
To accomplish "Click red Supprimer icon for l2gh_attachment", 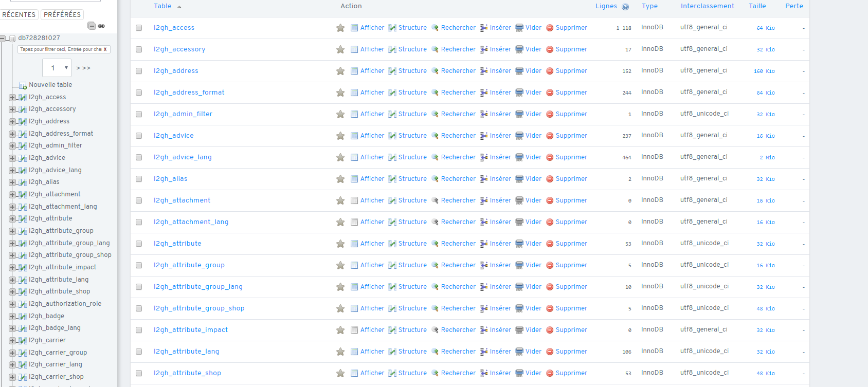I will (550, 200).
